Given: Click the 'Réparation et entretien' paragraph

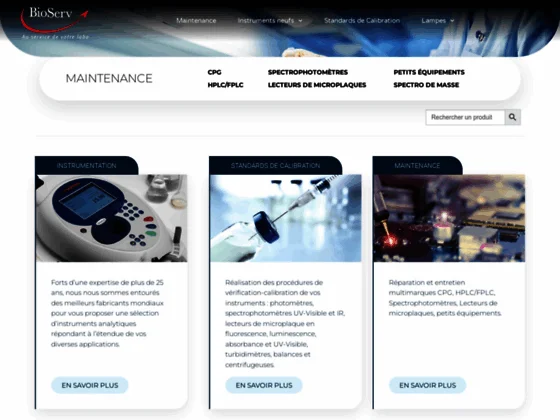Looking at the screenshot, I should (x=445, y=298).
